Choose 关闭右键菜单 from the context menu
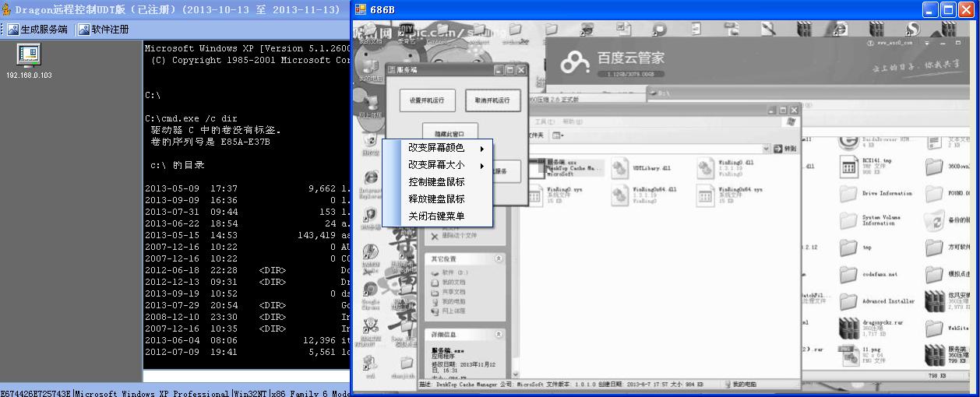 (437, 216)
